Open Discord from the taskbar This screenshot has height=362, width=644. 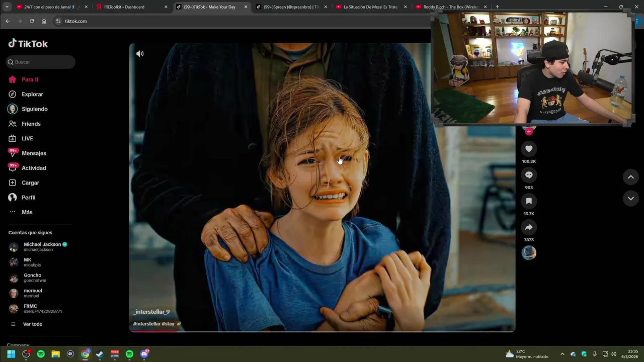[x=144, y=354]
